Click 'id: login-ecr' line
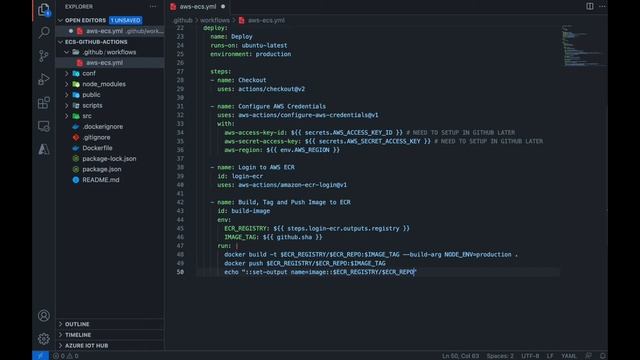Screen dimensions: 640x360 (240, 176)
